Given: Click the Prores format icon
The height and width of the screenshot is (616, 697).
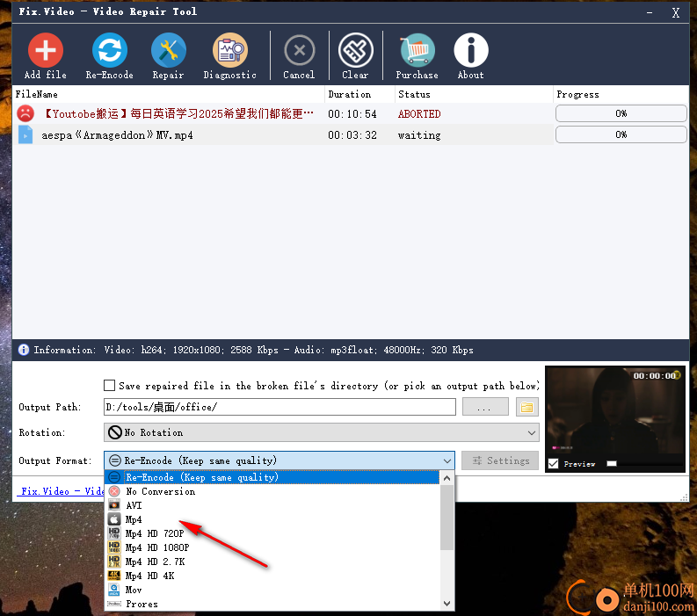Looking at the screenshot, I should (x=114, y=604).
